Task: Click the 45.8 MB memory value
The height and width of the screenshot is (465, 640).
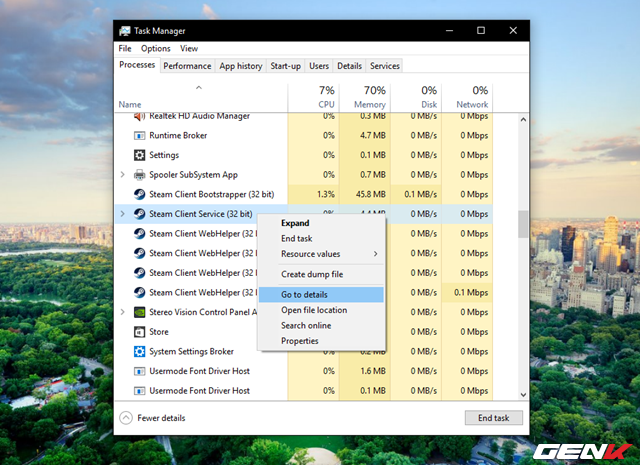Action: click(x=371, y=194)
